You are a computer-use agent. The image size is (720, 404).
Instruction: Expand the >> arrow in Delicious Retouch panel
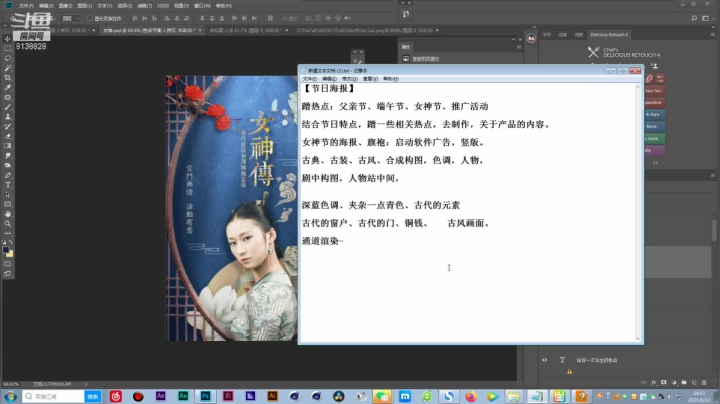tap(655, 163)
